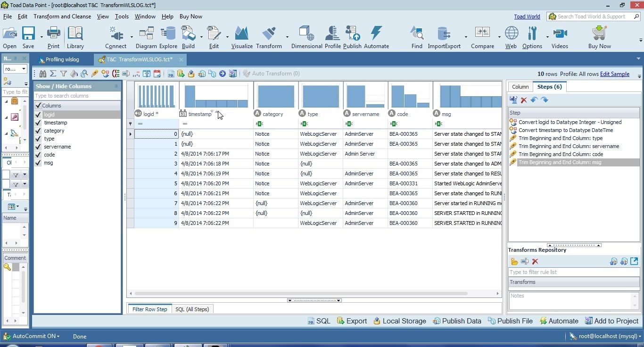Open the Transform and Cleanse menu
This screenshot has width=644, height=347.
pyautogui.click(x=62, y=17)
